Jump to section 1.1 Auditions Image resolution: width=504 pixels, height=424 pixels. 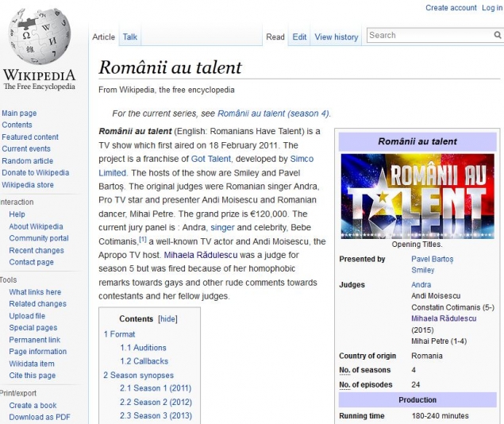coord(143,348)
